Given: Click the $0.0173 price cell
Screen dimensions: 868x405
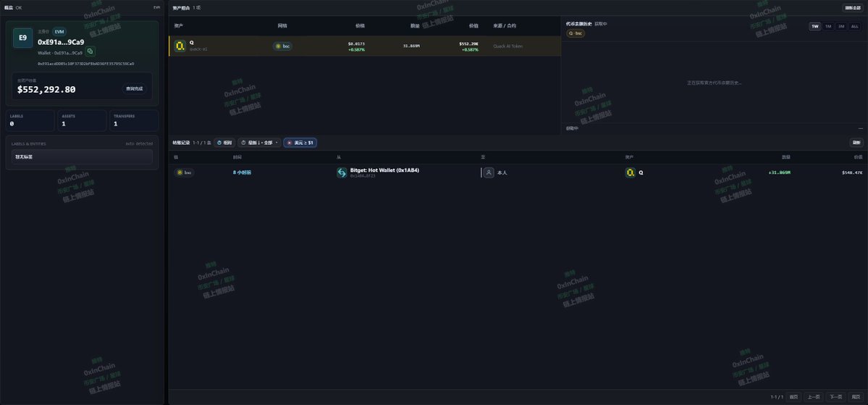Looking at the screenshot, I should (356, 43).
